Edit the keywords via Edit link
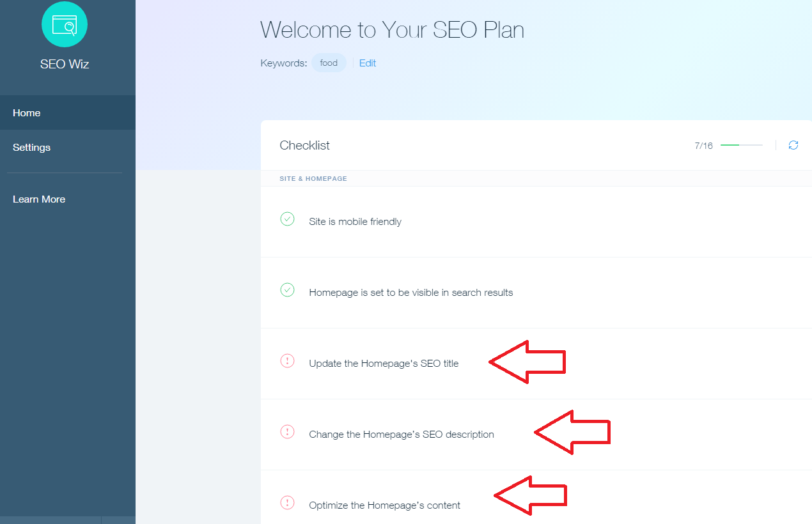 tap(368, 63)
